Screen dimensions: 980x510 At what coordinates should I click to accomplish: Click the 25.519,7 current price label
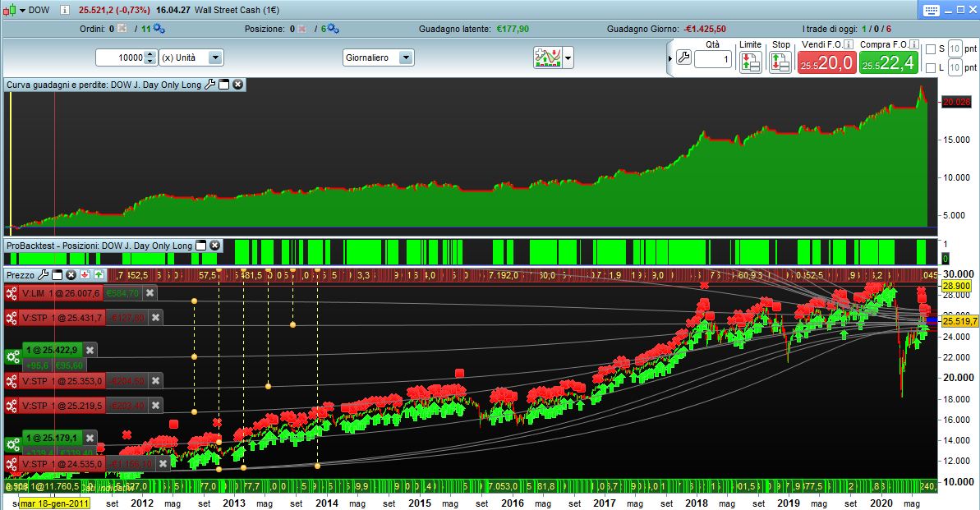pos(959,321)
